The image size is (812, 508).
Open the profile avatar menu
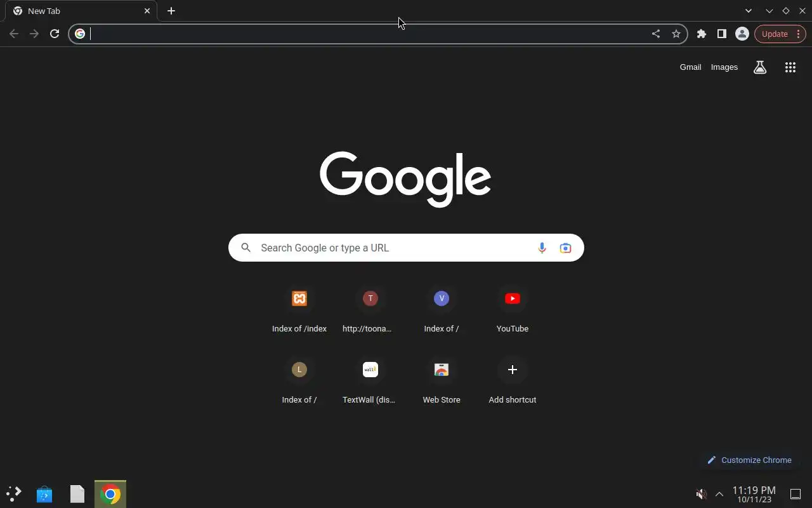[x=742, y=34]
